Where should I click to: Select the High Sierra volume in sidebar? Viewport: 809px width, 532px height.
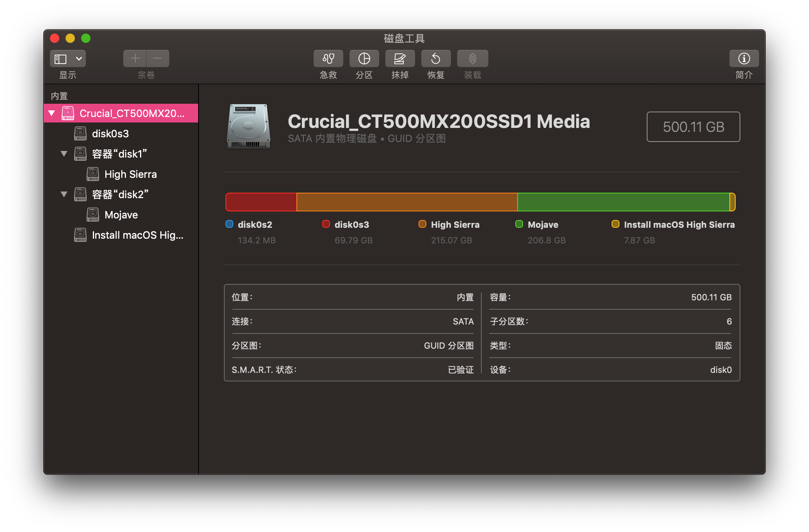click(130, 174)
